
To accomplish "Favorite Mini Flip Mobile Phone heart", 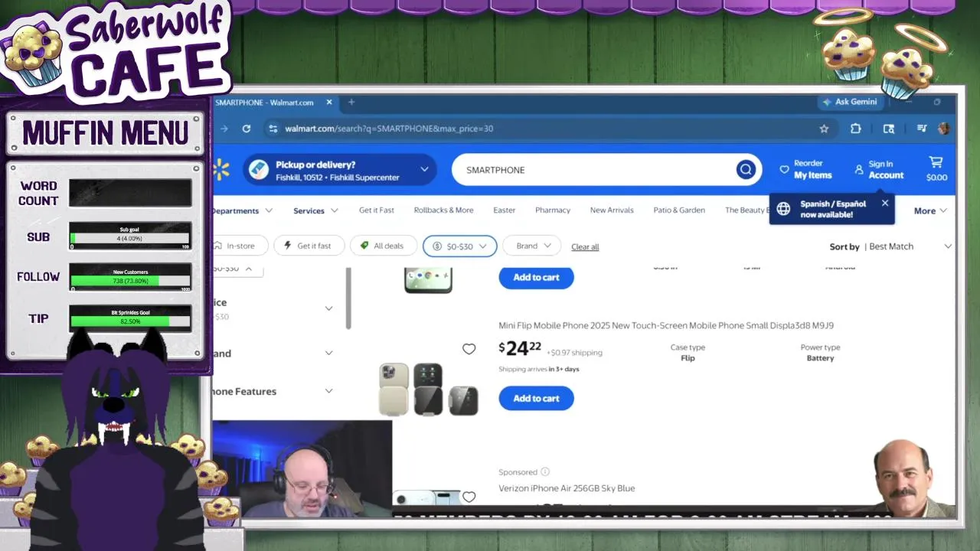I will pos(469,349).
